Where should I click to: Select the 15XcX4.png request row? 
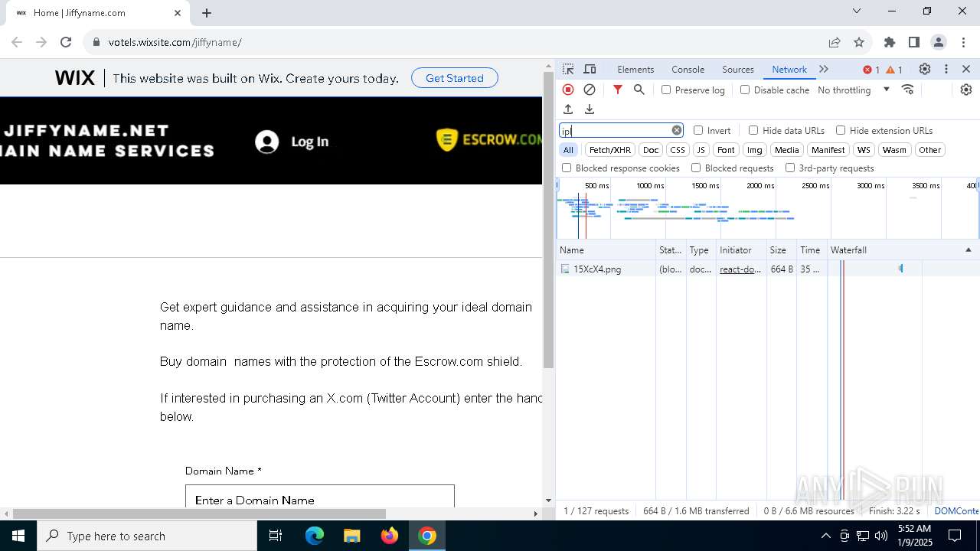click(768, 269)
